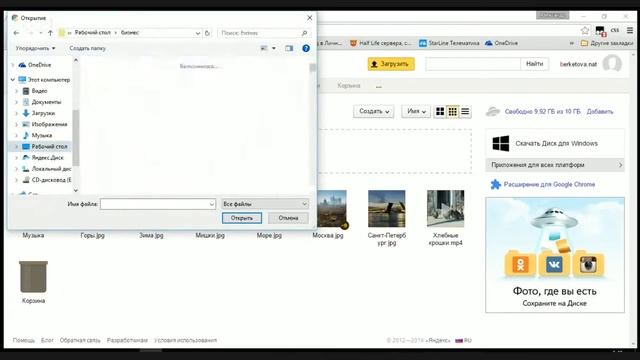The height and width of the screenshot is (360, 640).
Task: Open the address path dropdown arrow
Action: [198, 33]
